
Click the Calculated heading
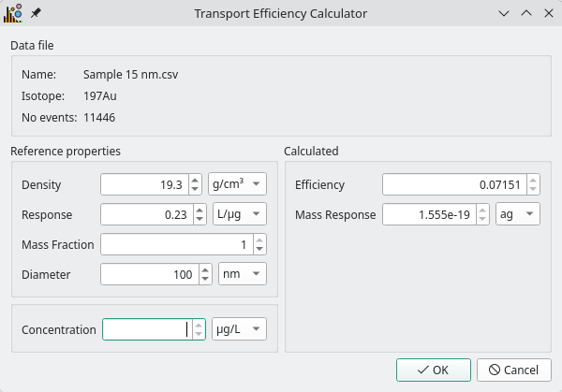coord(311,151)
